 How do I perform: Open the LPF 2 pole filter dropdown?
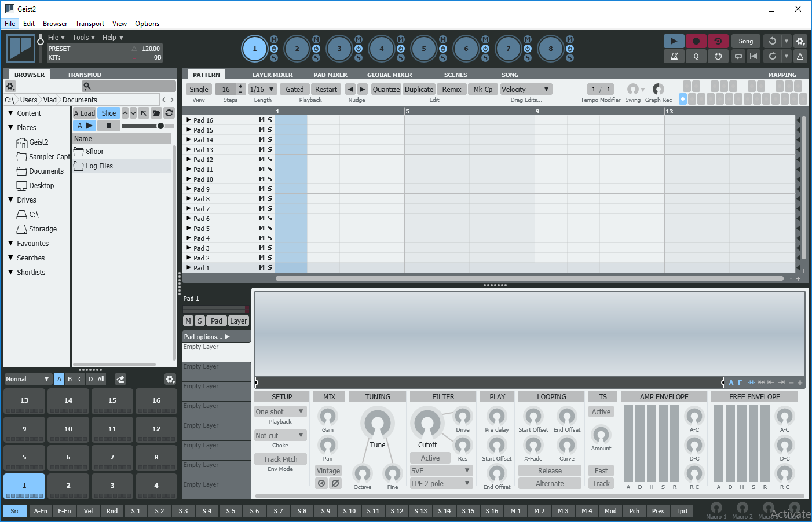click(x=441, y=483)
